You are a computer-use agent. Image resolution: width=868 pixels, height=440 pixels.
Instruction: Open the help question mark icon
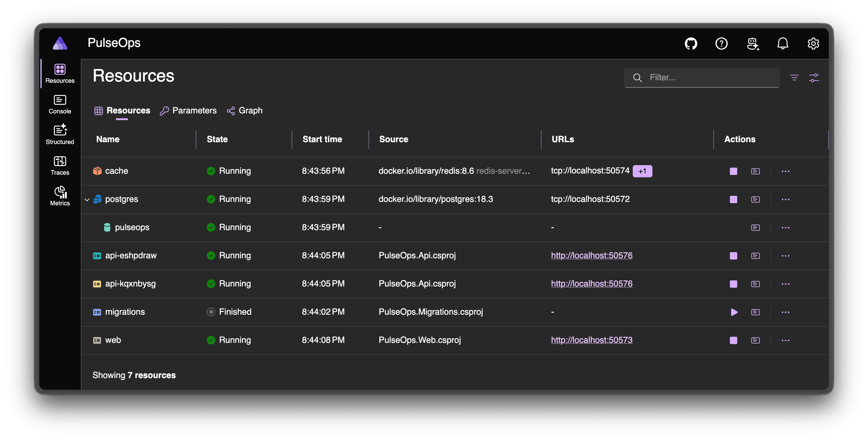[721, 44]
